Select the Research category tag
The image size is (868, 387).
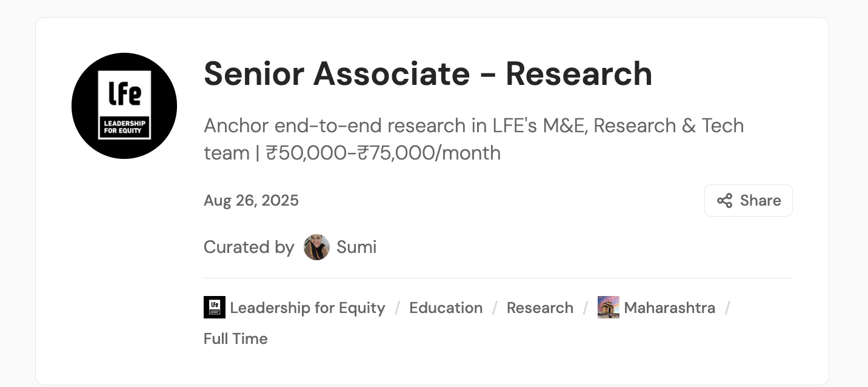click(539, 308)
